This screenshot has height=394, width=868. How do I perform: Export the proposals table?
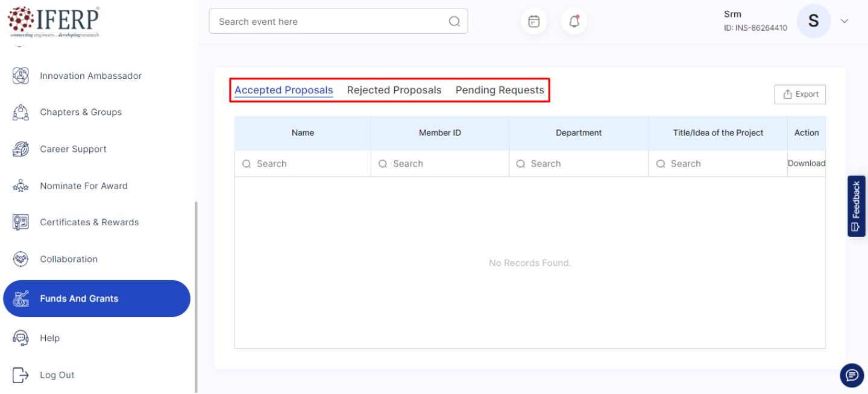[800, 95]
